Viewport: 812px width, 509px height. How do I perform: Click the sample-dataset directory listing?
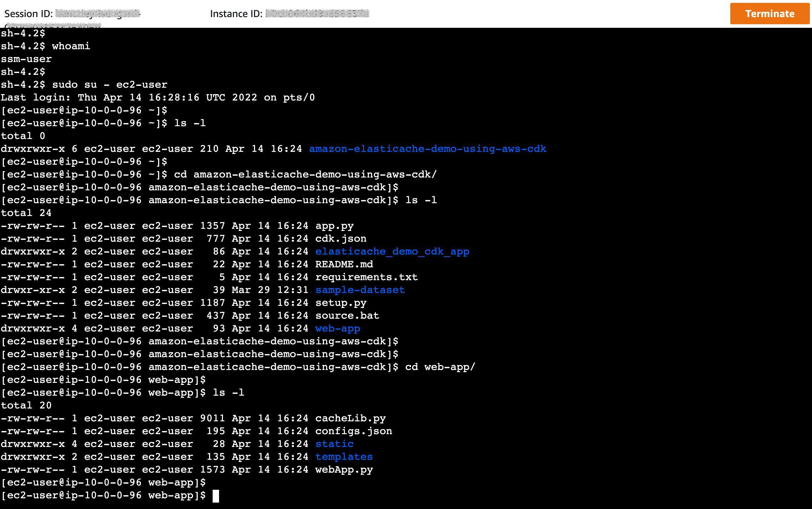(x=360, y=290)
